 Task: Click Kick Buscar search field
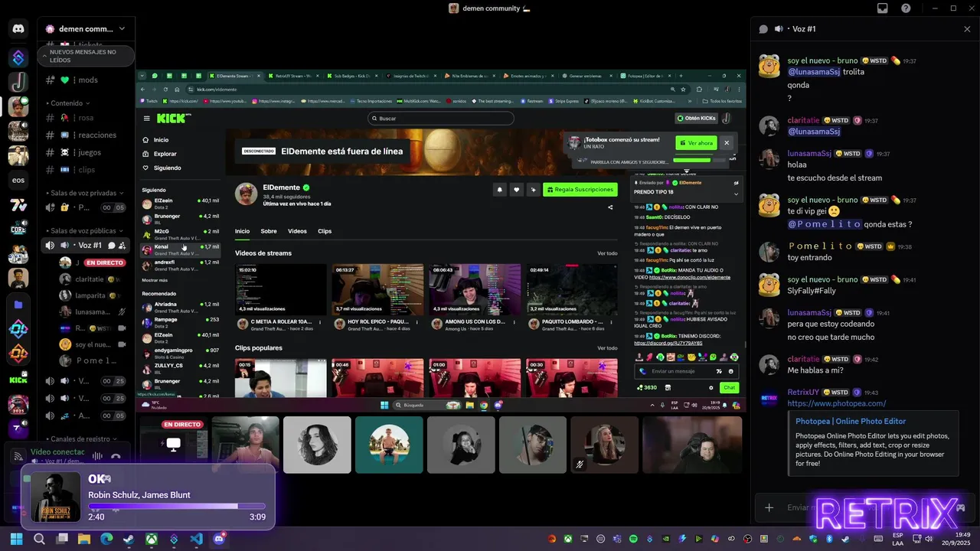point(440,118)
